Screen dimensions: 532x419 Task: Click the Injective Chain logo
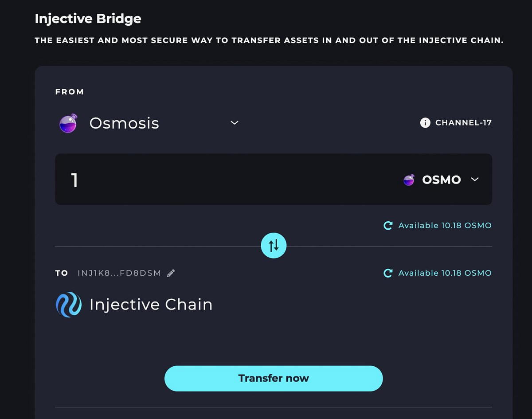[x=69, y=305]
